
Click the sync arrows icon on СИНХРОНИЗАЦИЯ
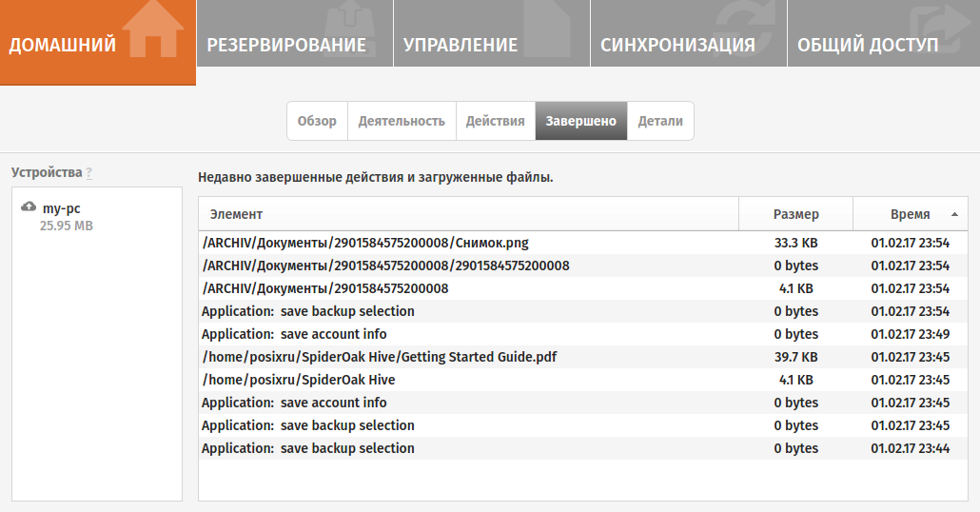pos(745,27)
